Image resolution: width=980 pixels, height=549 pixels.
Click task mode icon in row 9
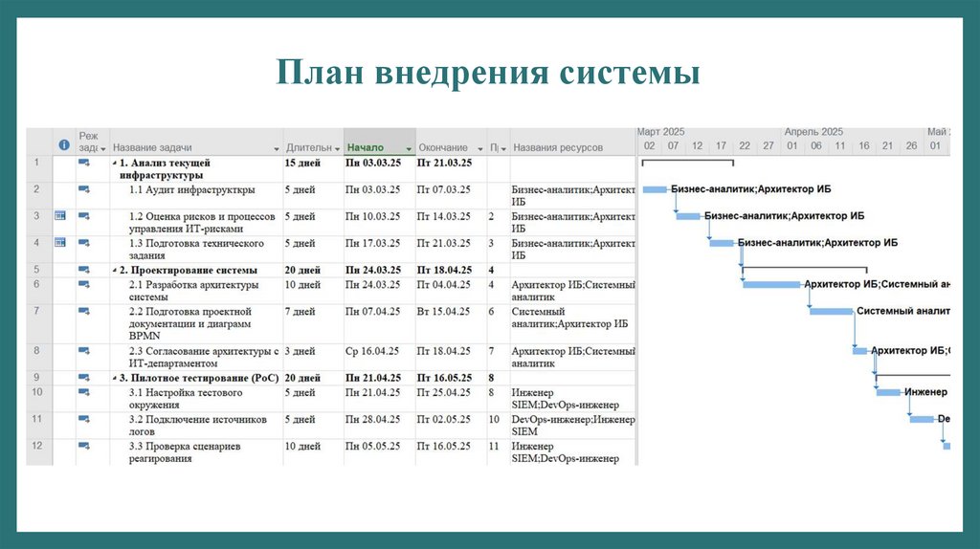pos(84,378)
